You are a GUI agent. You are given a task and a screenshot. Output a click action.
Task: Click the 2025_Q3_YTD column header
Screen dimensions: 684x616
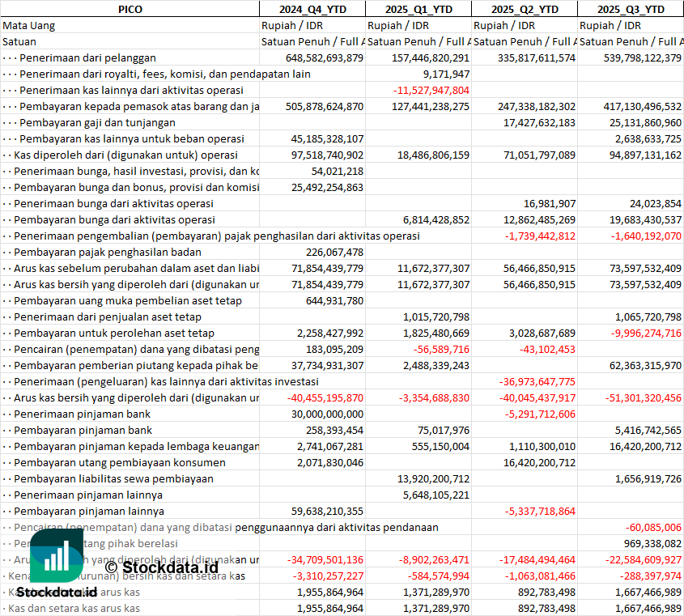point(631,9)
